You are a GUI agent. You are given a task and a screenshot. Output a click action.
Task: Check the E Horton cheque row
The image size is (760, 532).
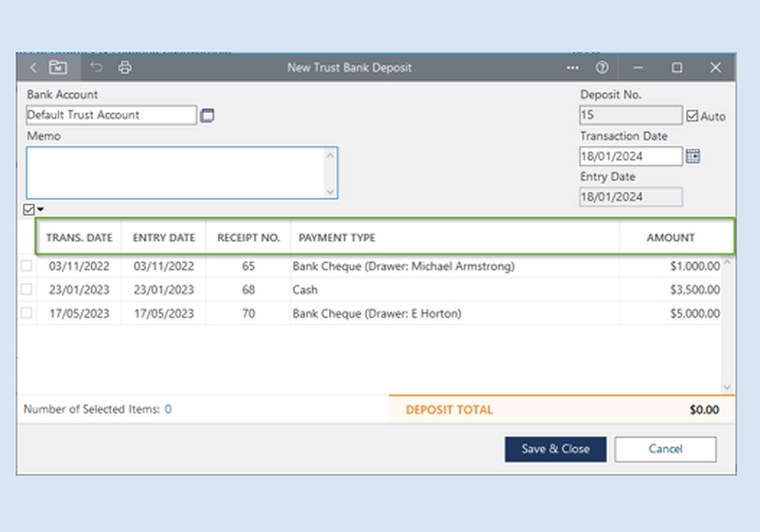(x=26, y=313)
